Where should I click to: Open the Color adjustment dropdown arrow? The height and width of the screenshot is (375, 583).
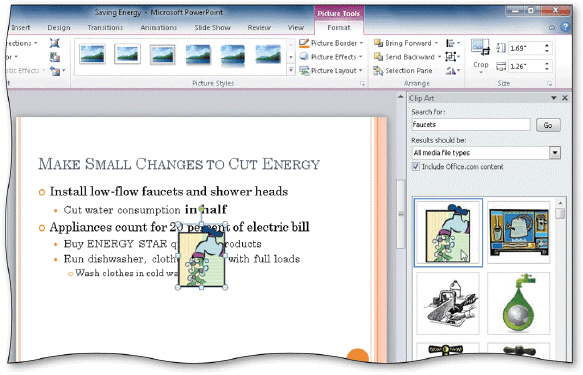coord(16,57)
